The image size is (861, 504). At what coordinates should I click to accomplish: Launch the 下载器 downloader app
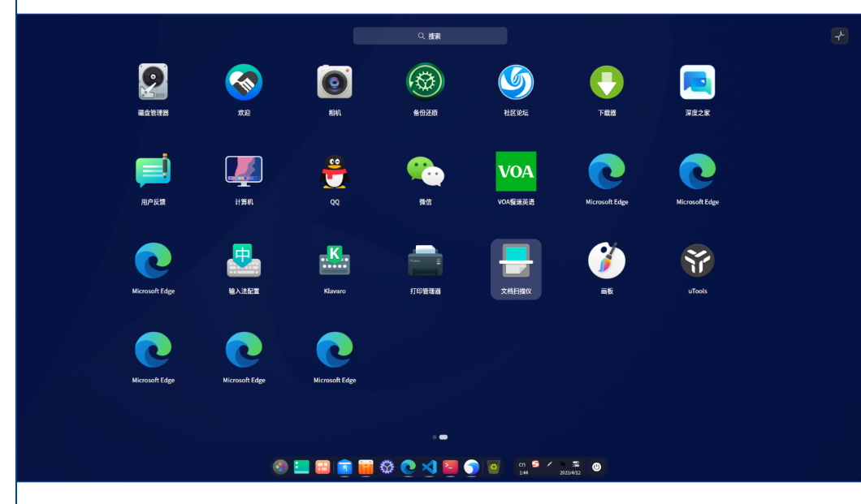click(606, 82)
